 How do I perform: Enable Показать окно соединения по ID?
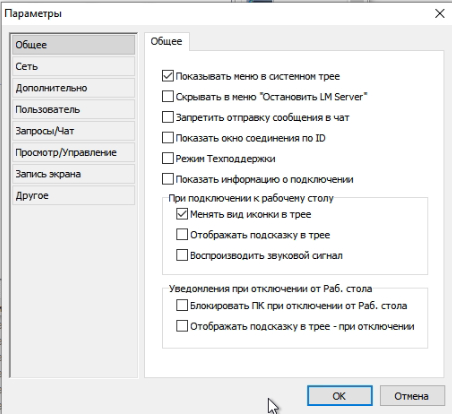pyautogui.click(x=168, y=138)
